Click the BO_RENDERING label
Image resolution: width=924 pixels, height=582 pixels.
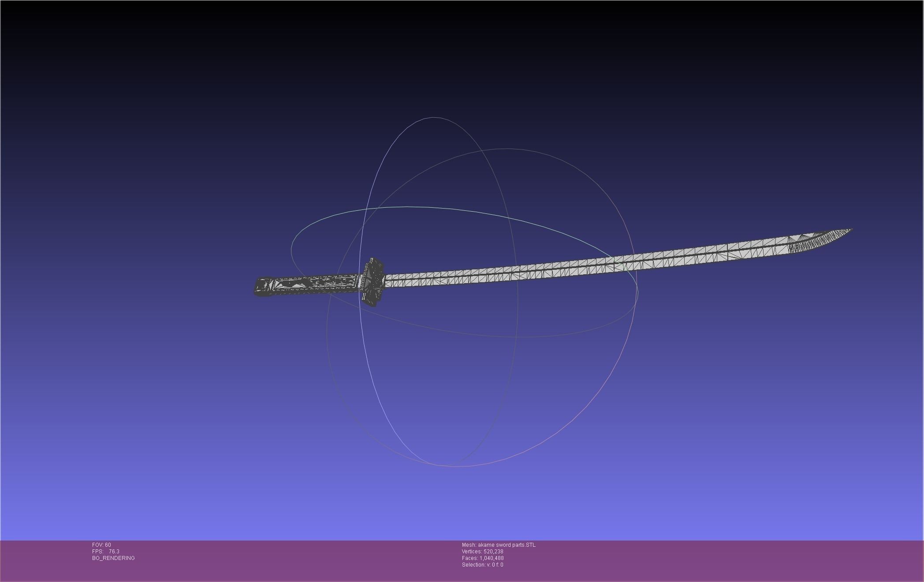113,558
